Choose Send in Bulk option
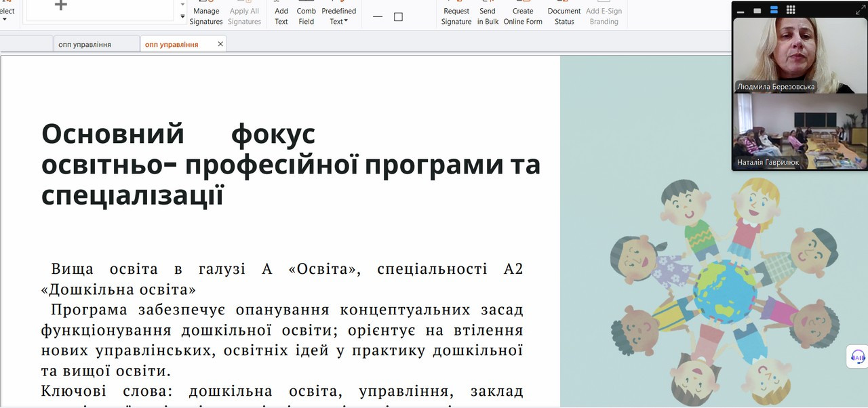This screenshot has height=408, width=868. click(488, 16)
